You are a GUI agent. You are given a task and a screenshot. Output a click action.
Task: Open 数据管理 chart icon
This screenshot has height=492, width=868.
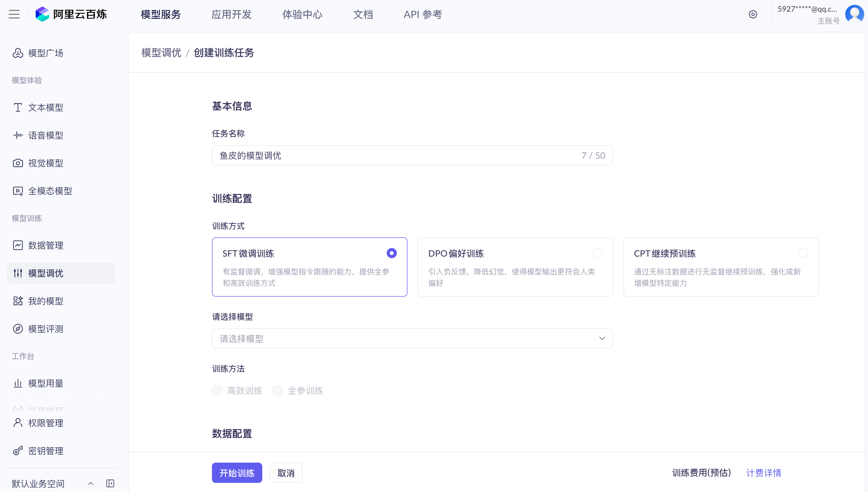point(17,245)
